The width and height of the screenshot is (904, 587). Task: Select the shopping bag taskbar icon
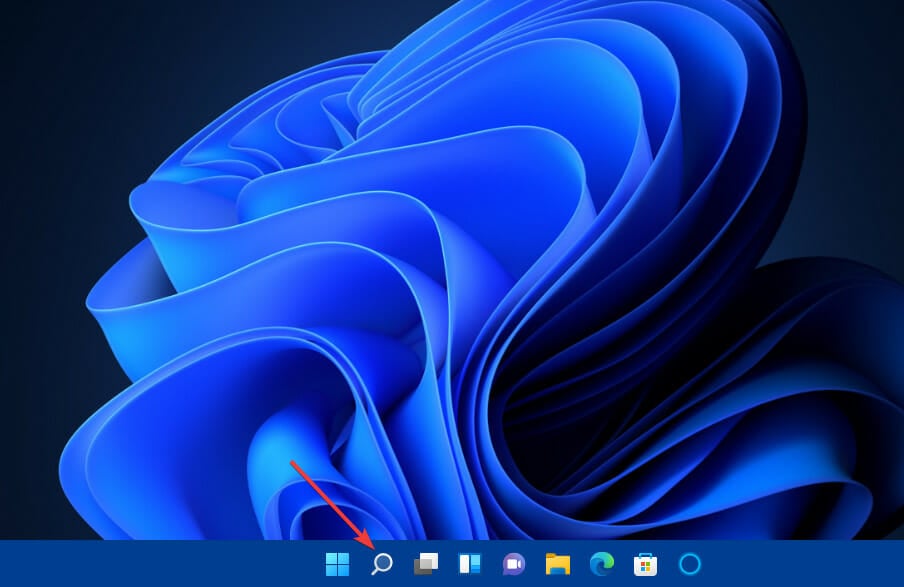tap(645, 564)
